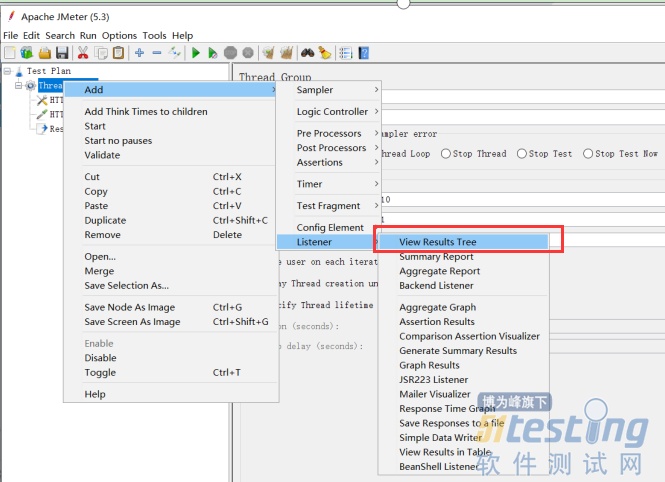665x482 pixels.
Task: Click Duplicate in context menu
Action: pos(171,220)
